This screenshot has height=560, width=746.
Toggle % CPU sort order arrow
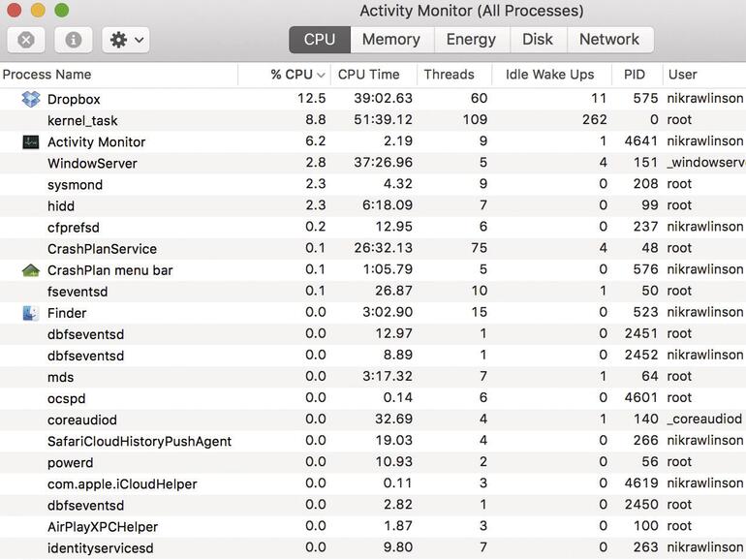(321, 75)
